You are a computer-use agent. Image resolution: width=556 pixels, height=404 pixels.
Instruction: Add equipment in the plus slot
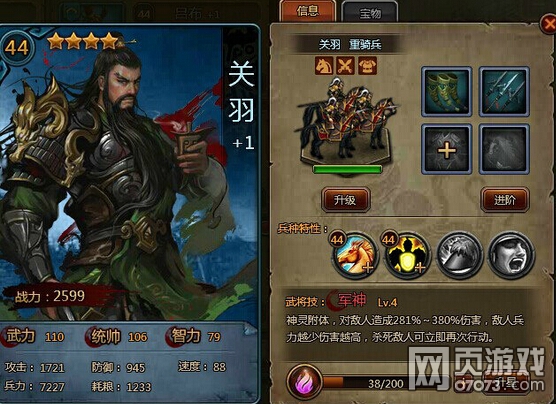tap(446, 149)
